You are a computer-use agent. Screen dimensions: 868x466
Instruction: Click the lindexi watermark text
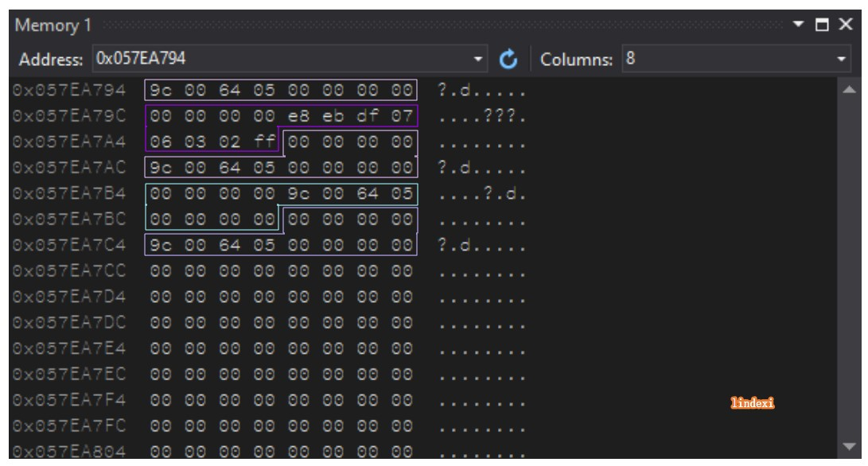tap(753, 403)
